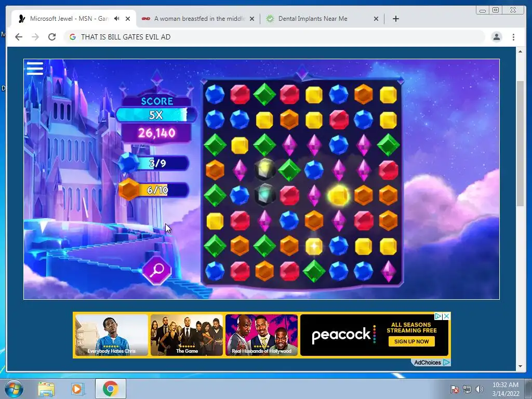Select the yellow gem in top-right board corner
The height and width of the screenshot is (399, 532).
coord(389,94)
